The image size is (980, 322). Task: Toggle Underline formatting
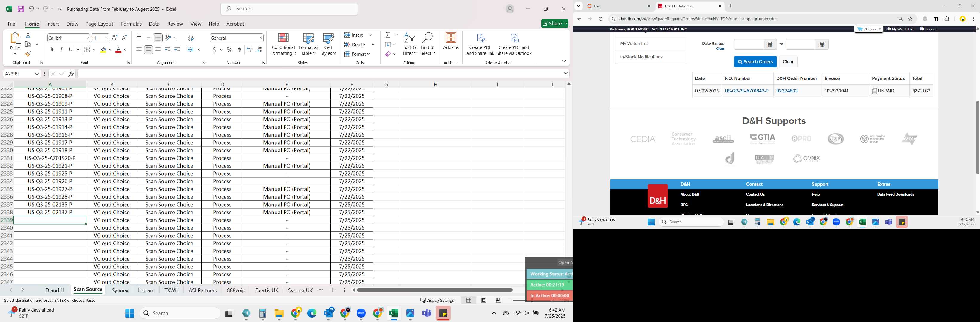pyautogui.click(x=71, y=50)
